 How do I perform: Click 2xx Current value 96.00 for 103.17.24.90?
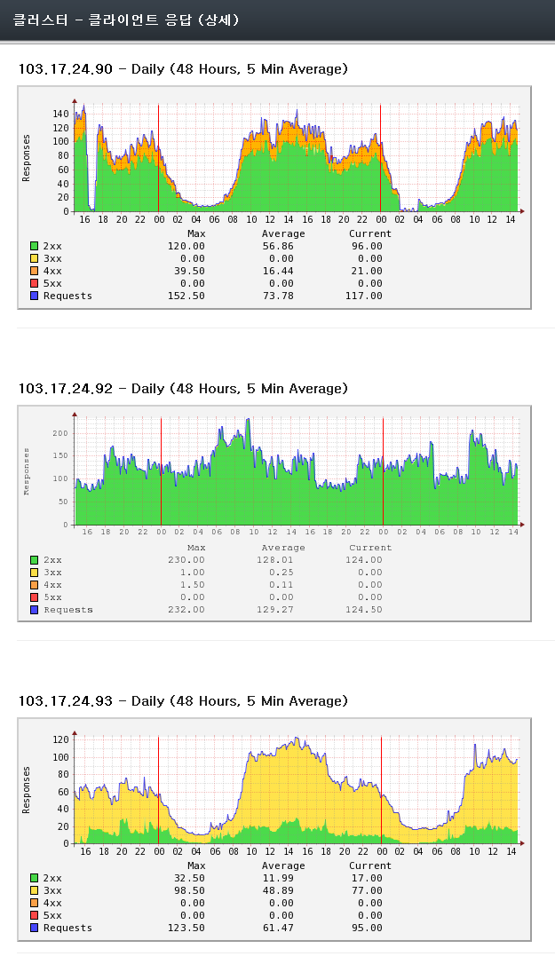367,246
